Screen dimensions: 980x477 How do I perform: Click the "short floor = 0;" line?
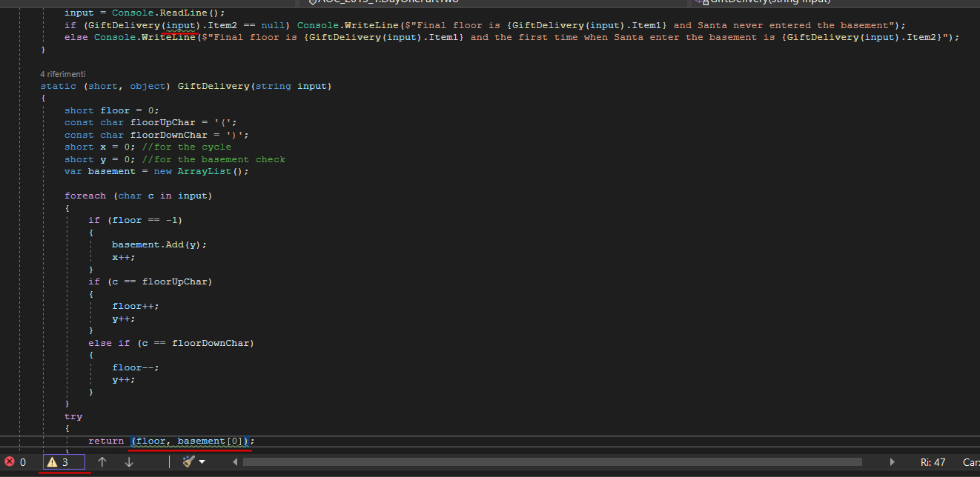[x=112, y=110]
